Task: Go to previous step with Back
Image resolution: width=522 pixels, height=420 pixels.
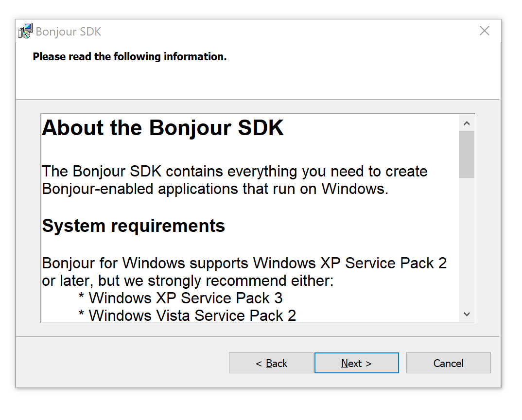Action: [x=271, y=363]
